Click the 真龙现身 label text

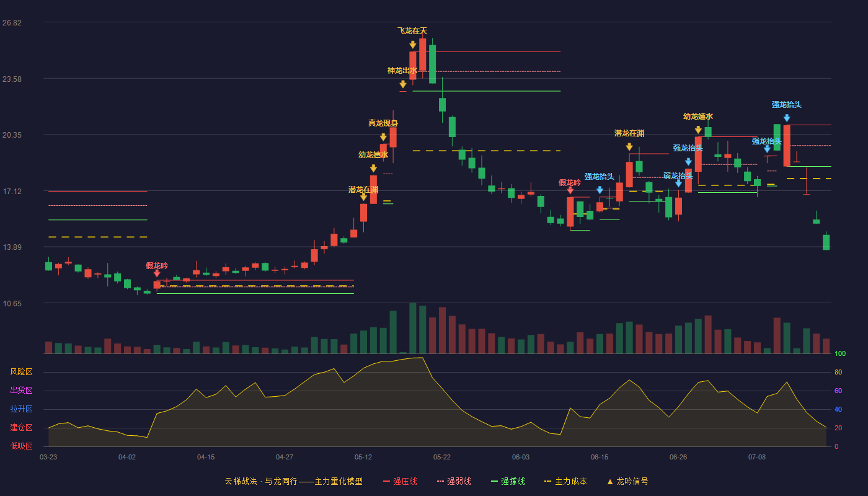(383, 123)
